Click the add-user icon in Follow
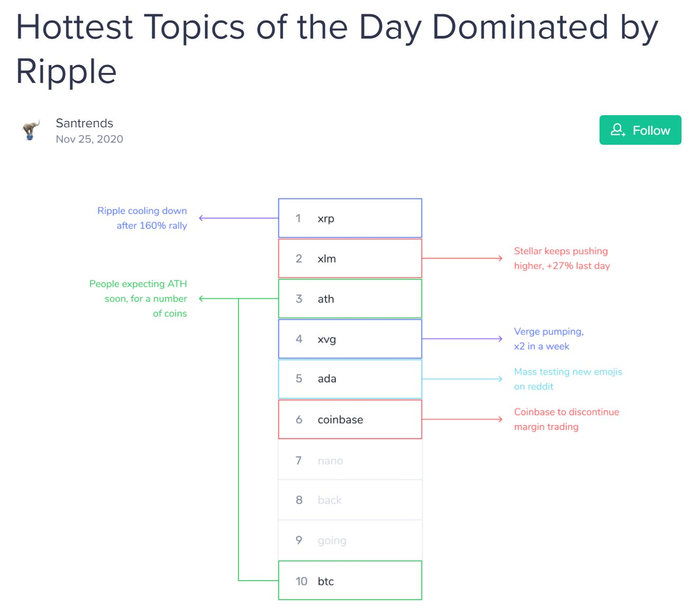 [618, 130]
